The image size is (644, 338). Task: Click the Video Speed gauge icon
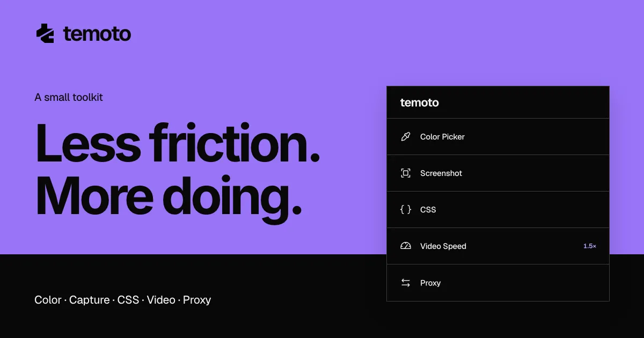[406, 246]
